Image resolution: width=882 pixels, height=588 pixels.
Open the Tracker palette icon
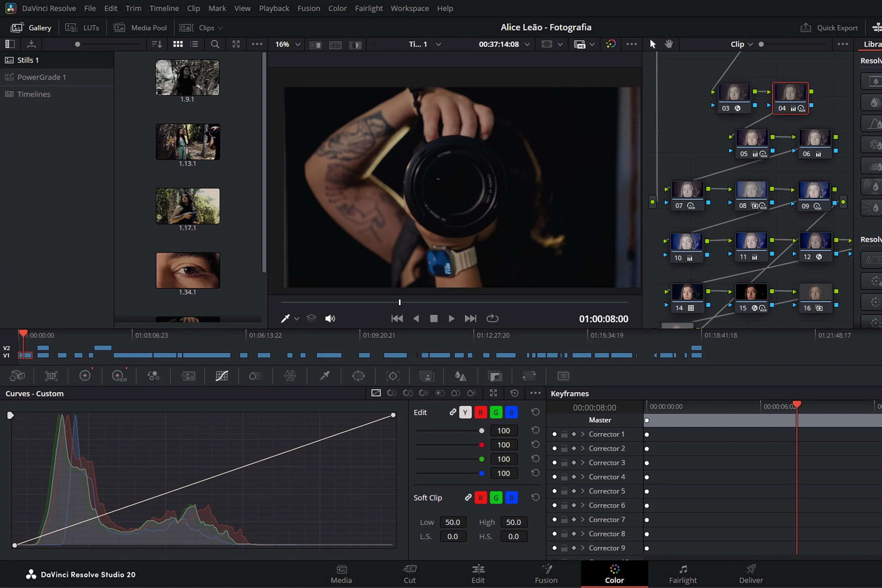coord(393,376)
